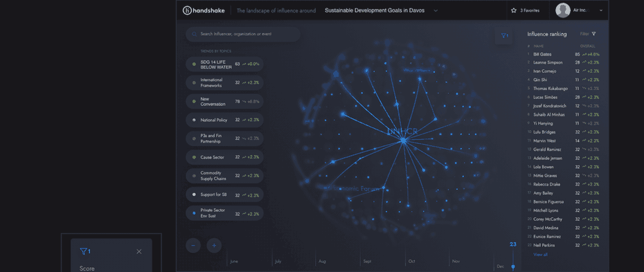The image size is (644, 272).
Task: Select the Cause Sector topic
Action: coord(224,157)
